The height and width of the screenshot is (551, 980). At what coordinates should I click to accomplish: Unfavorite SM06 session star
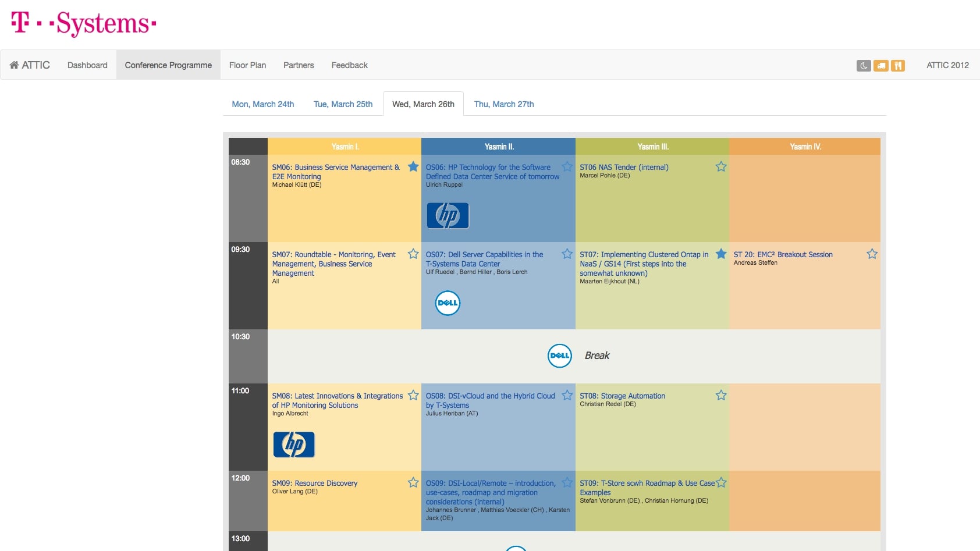413,166
